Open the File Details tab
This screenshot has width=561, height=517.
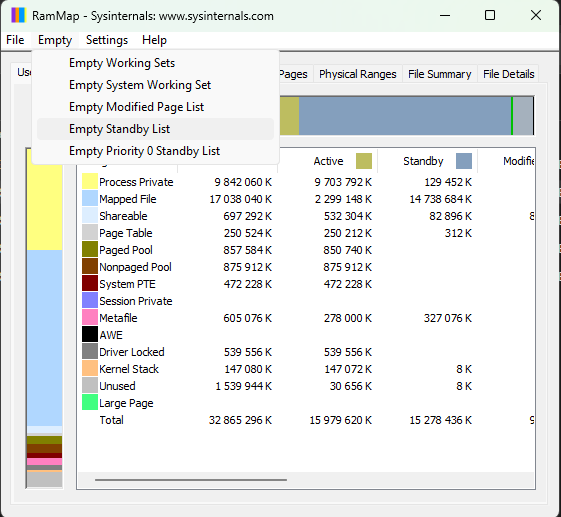click(508, 74)
